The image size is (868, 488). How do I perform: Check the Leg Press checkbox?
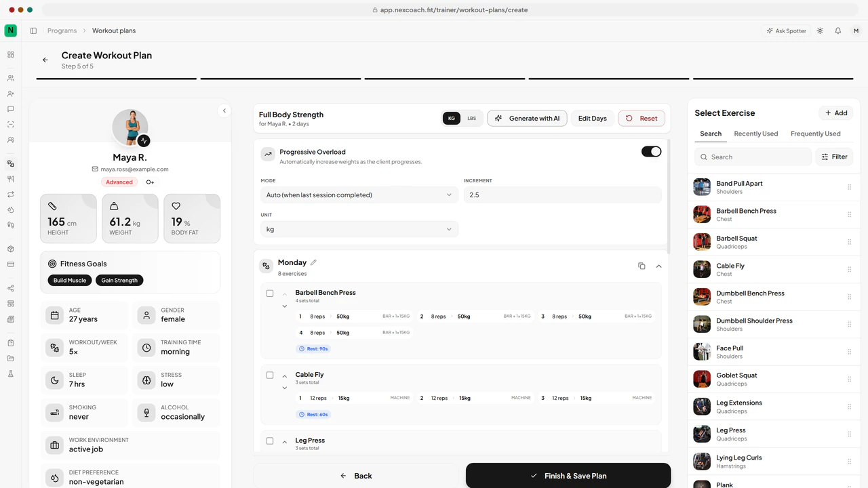point(270,441)
